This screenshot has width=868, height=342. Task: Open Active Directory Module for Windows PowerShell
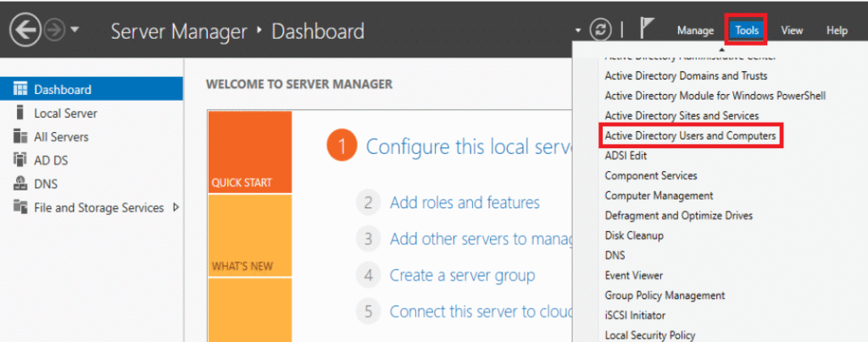tap(715, 96)
